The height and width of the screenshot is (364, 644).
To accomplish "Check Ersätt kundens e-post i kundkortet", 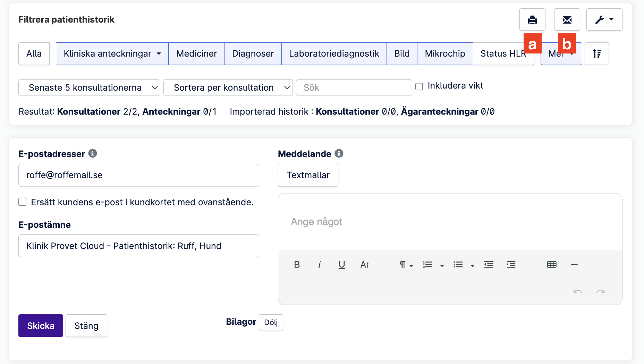I will pyautogui.click(x=23, y=202).
